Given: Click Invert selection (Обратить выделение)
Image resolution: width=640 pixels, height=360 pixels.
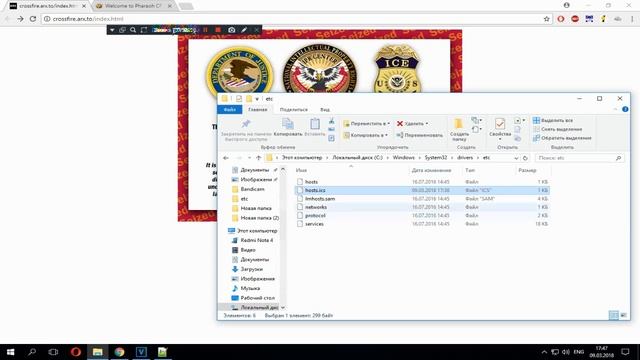Looking at the screenshot, I should [x=562, y=138].
